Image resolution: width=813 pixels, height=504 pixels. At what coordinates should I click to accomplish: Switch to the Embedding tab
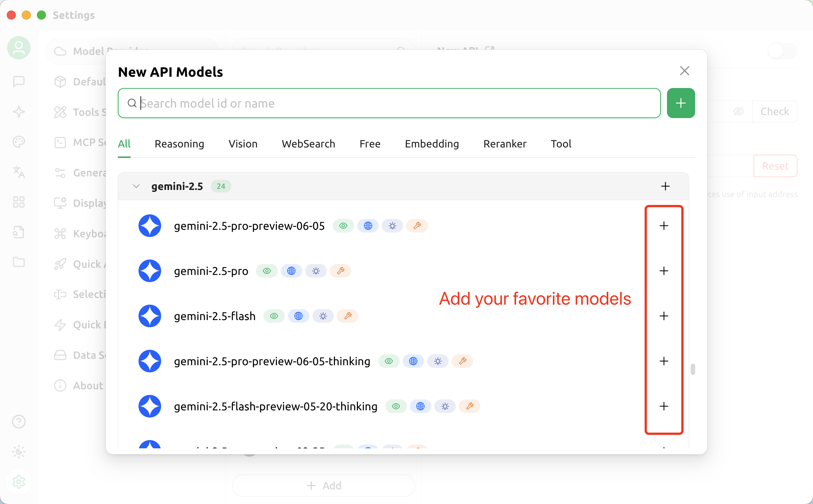pos(432,144)
